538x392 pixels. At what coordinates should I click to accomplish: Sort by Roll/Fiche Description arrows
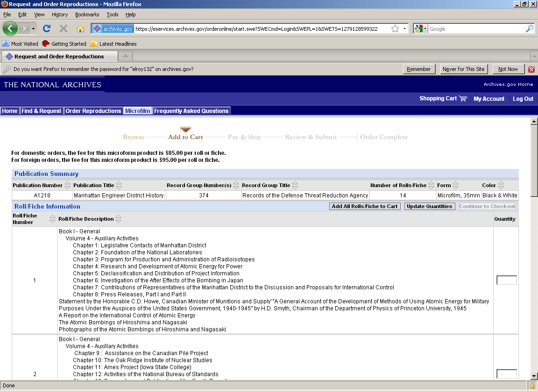(x=118, y=219)
